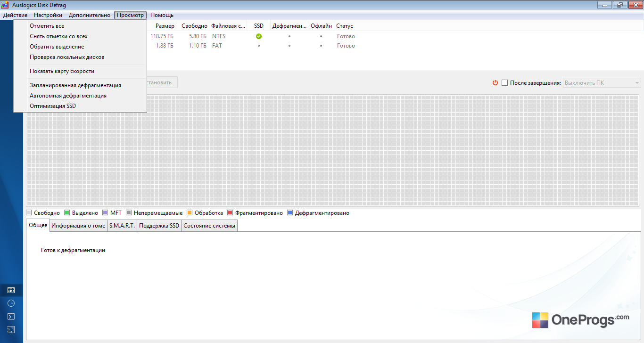Viewport: 644px width, 343px height.
Task: Sort by the SSD column header
Action: point(259,26)
